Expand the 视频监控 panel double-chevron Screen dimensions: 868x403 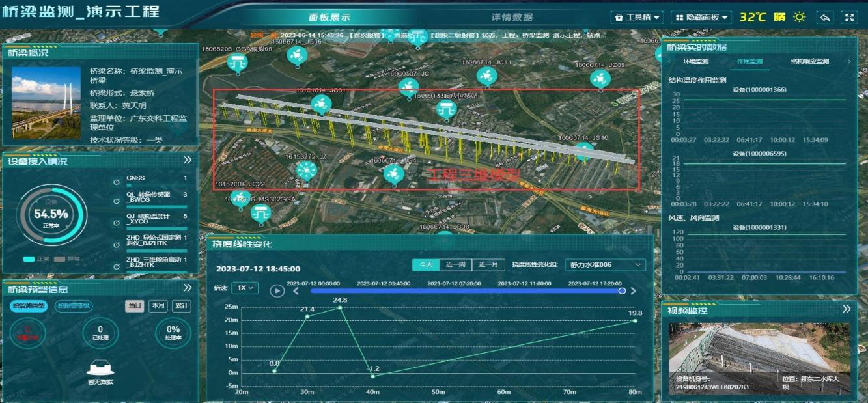coord(847,309)
